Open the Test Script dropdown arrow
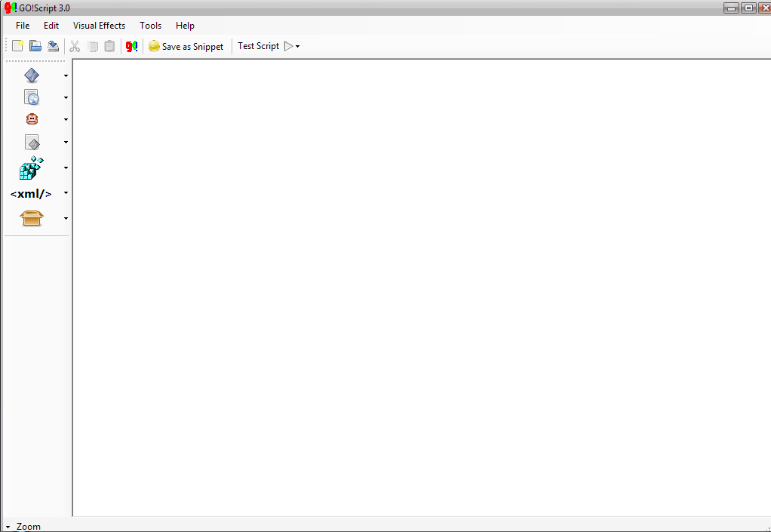The height and width of the screenshot is (532, 771). point(298,47)
